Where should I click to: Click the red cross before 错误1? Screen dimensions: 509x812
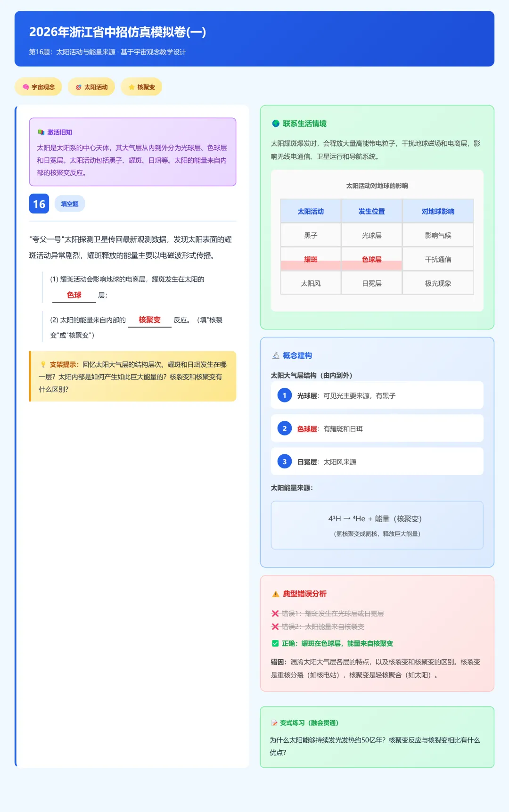click(275, 613)
